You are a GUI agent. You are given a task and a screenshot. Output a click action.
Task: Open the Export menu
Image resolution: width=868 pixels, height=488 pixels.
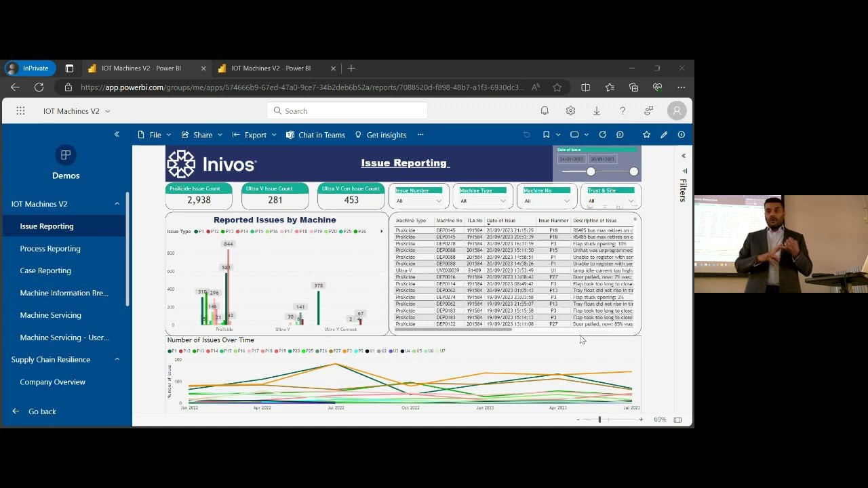(x=254, y=135)
